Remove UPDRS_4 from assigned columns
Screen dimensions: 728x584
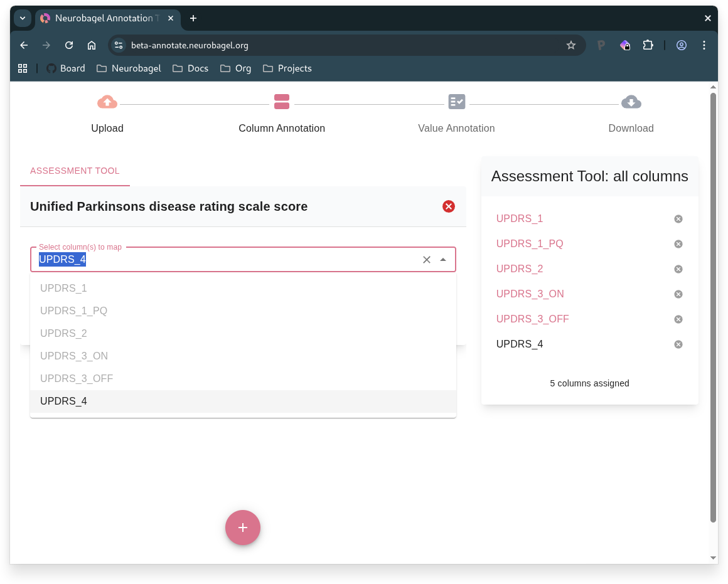tap(678, 344)
